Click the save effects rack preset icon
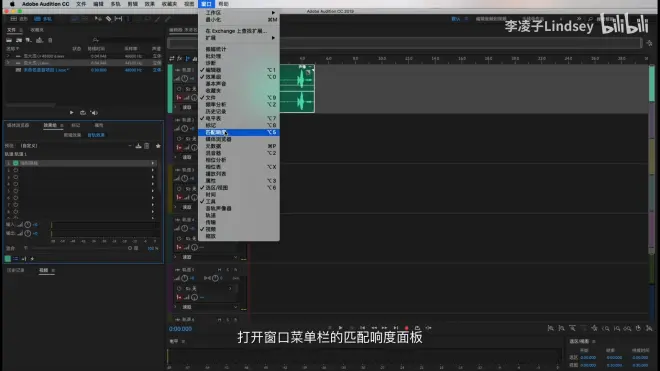 pos(138,146)
